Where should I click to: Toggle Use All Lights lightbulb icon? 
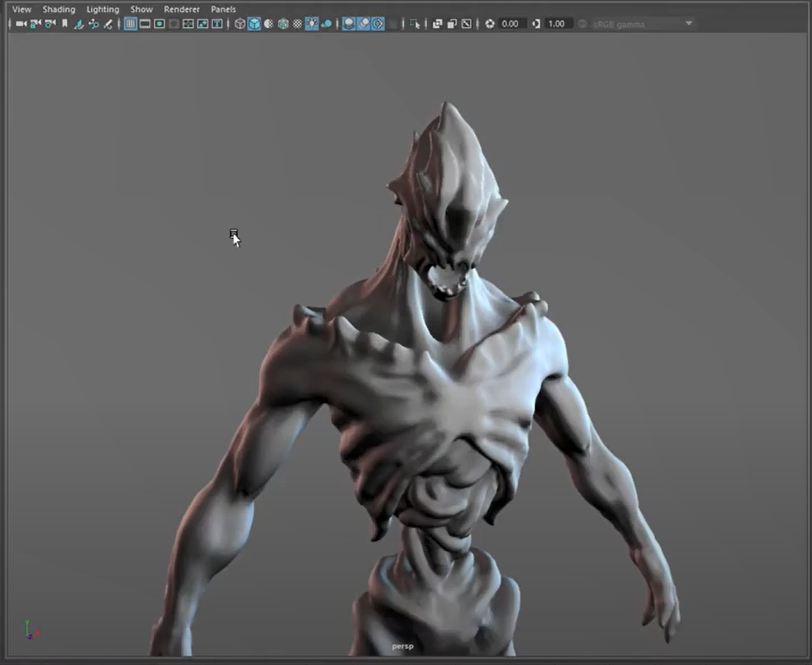(x=312, y=24)
